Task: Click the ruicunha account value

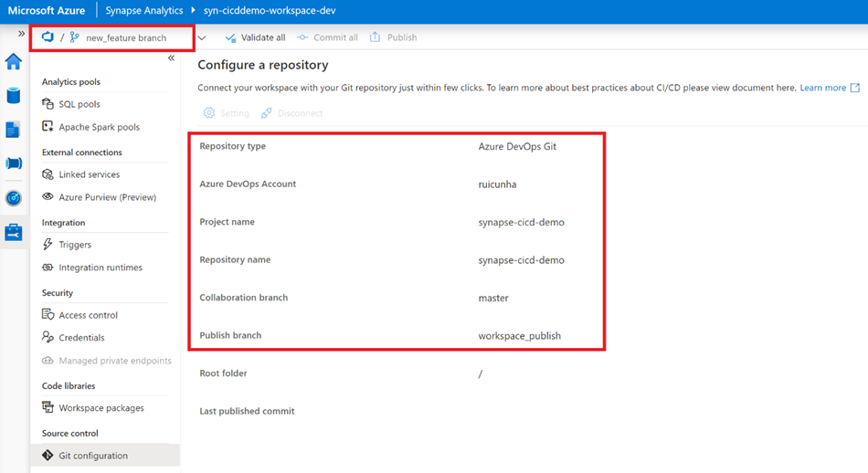Action: pyautogui.click(x=497, y=184)
